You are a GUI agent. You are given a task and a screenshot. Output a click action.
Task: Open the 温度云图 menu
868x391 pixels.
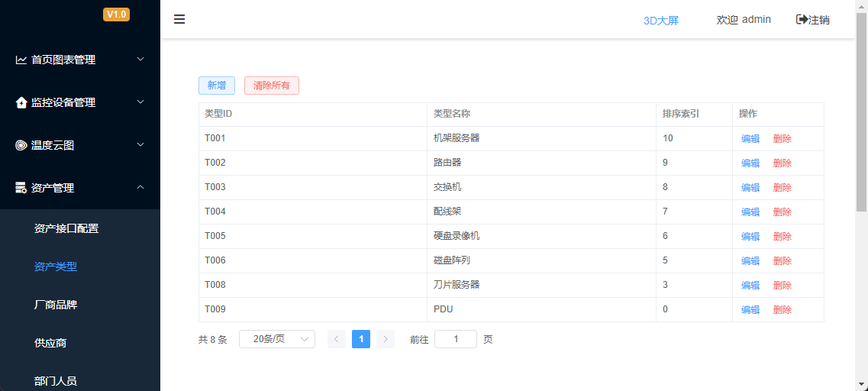pyautogui.click(x=80, y=145)
